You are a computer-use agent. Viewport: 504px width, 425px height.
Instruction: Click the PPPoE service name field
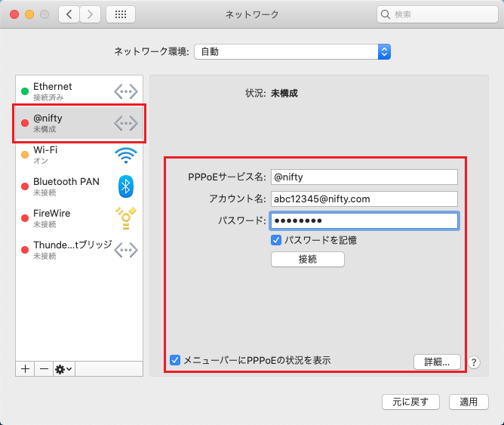point(364,177)
